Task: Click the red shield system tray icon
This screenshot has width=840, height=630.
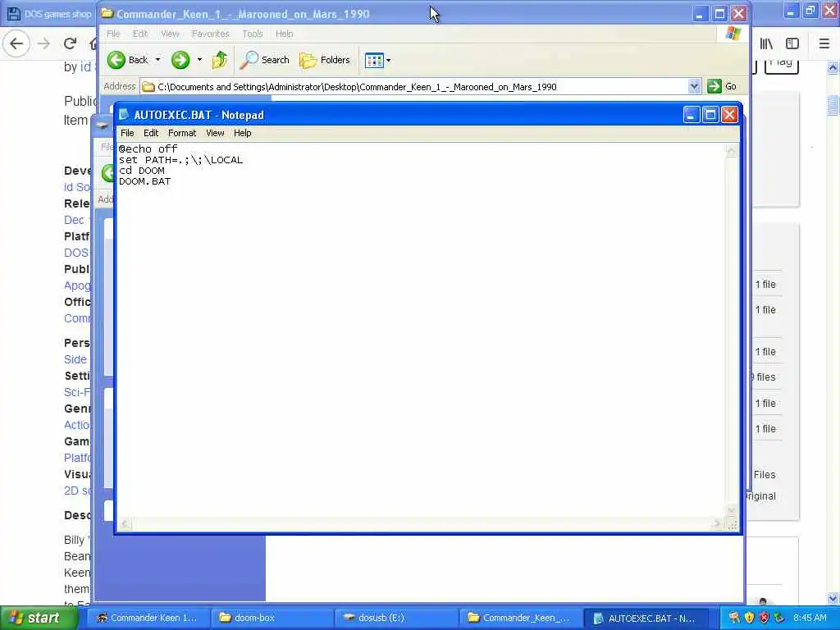Action: coord(764,618)
